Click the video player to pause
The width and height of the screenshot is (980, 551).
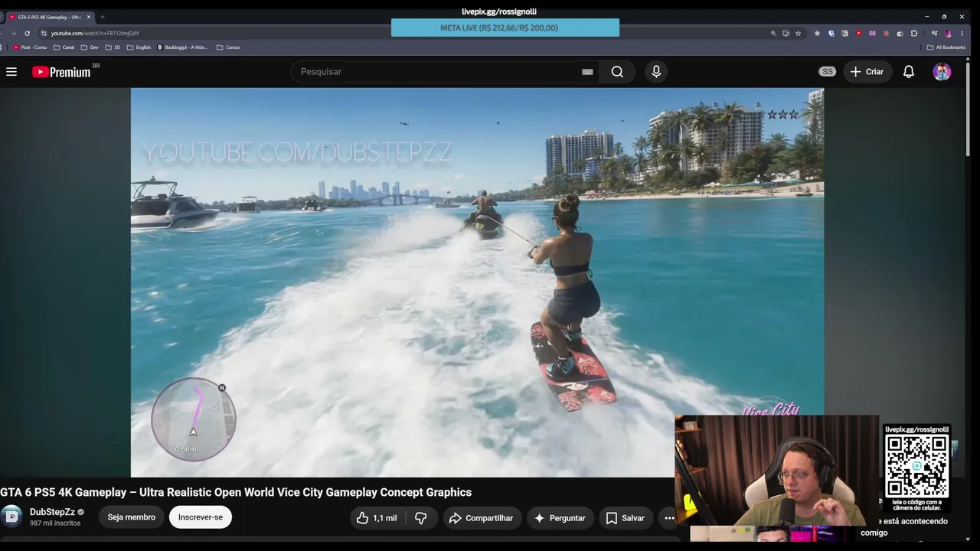[477, 282]
